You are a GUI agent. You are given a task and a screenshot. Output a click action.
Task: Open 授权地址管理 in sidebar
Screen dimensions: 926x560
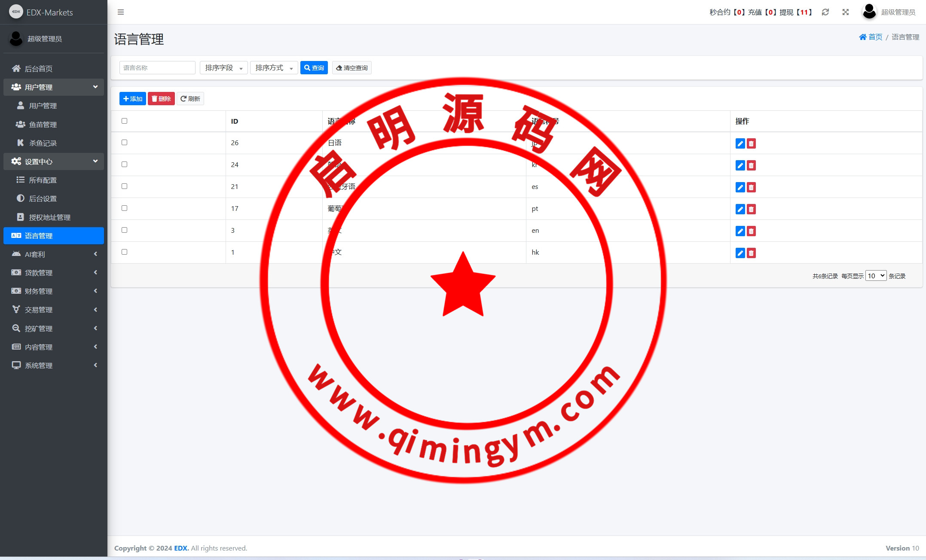point(49,217)
